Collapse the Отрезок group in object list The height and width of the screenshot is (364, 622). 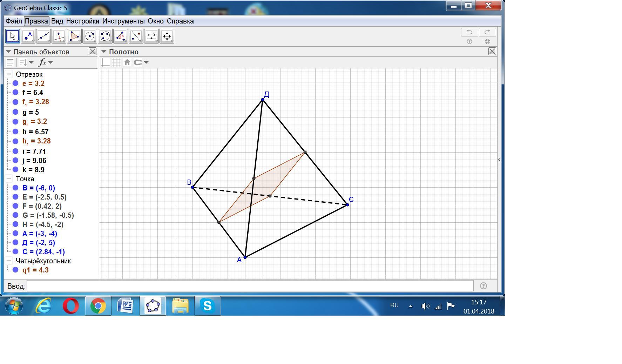(x=9, y=74)
